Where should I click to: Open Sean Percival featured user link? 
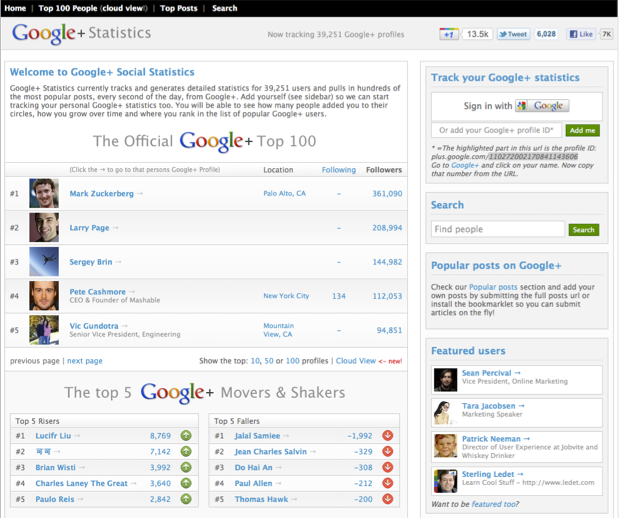[x=487, y=373]
